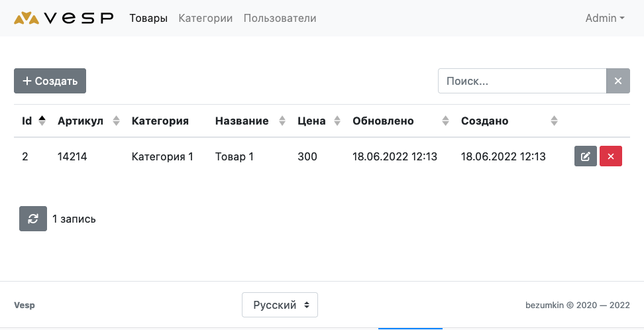
Task: Refresh the table with reload icon
Action: pos(33,219)
